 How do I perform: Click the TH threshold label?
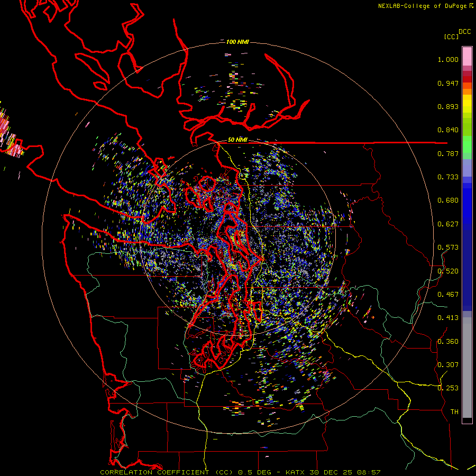[454, 412]
